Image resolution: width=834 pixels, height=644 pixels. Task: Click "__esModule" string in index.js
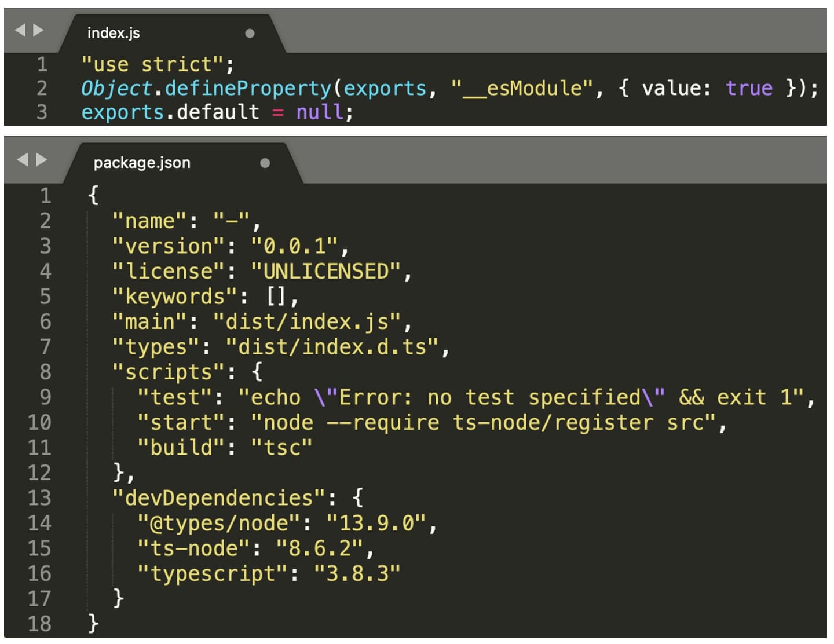(522, 89)
